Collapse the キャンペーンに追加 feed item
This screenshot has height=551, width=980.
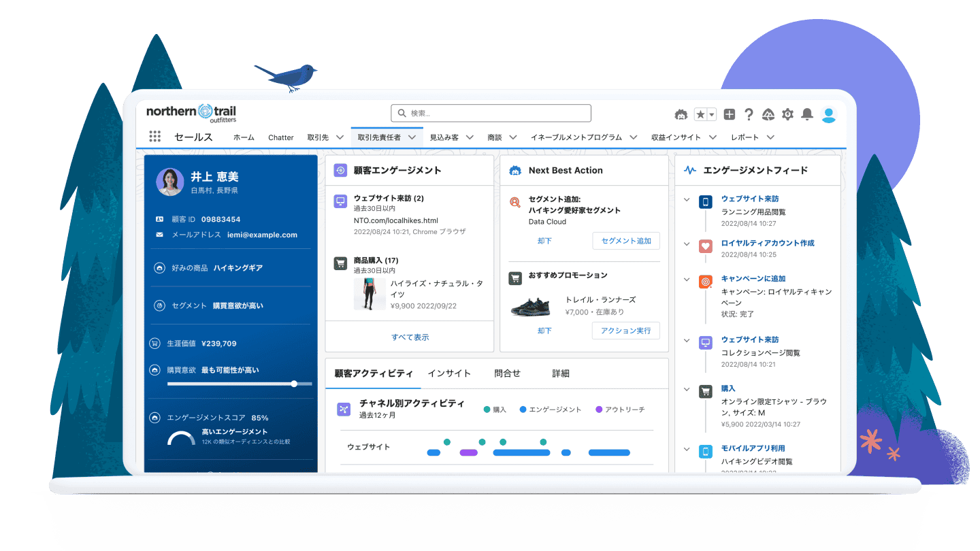[x=687, y=279]
